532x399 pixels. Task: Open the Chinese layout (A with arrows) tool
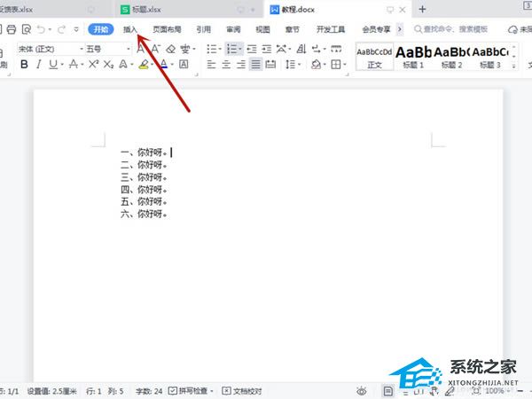(x=281, y=49)
